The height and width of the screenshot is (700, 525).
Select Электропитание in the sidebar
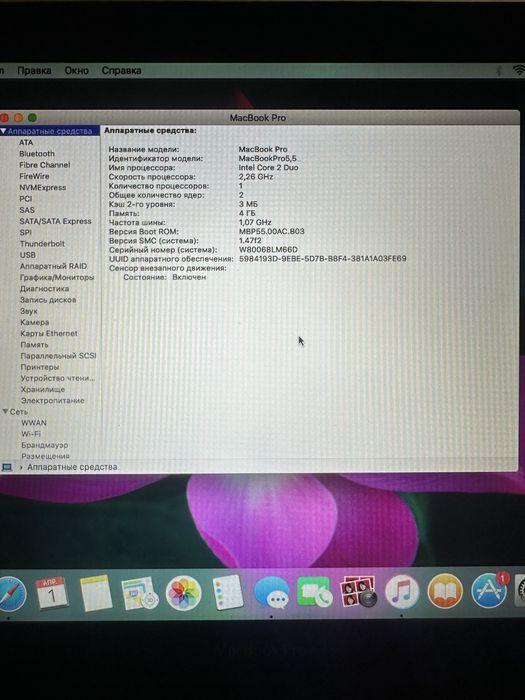pos(53,400)
